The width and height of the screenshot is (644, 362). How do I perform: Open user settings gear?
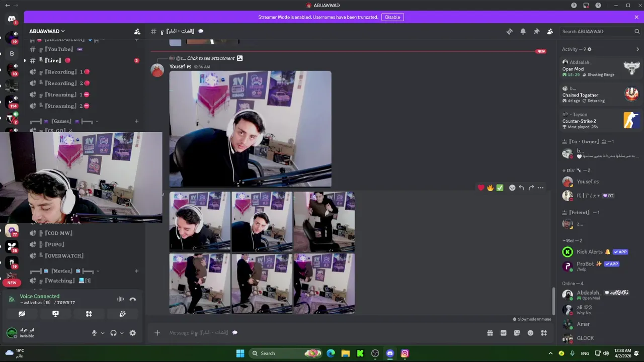[x=133, y=333]
